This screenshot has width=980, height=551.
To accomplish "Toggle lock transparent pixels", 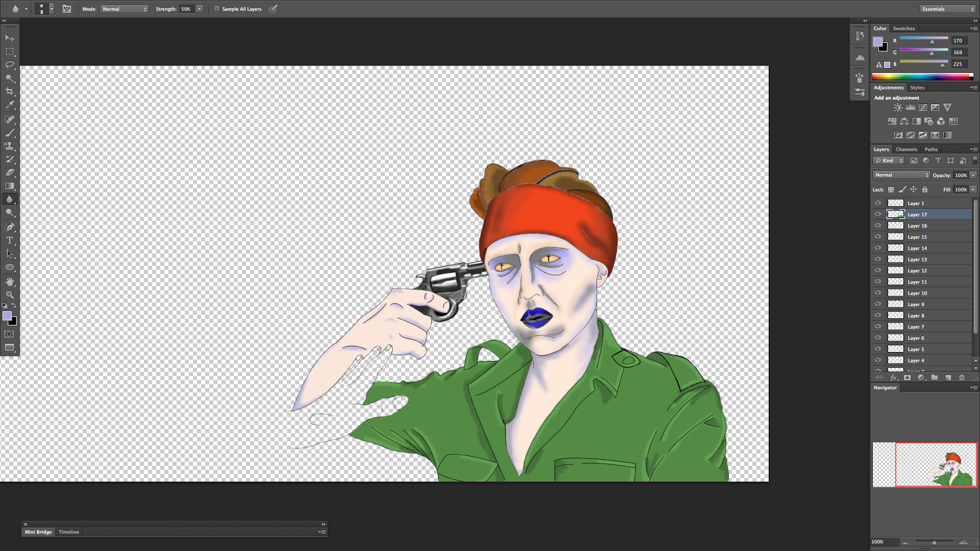I will pos(891,190).
